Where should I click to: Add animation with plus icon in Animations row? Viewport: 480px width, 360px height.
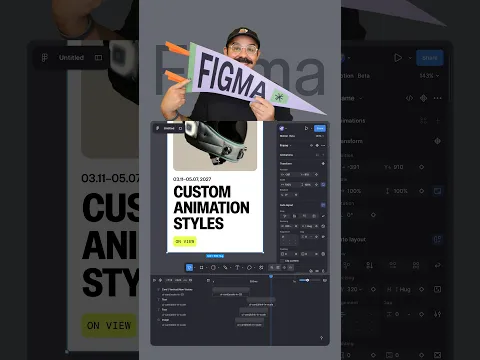pyautogui.click(x=323, y=155)
